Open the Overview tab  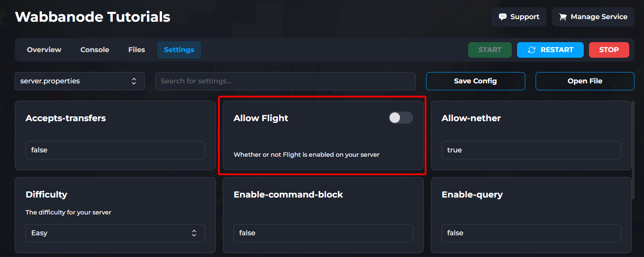pyautogui.click(x=44, y=49)
